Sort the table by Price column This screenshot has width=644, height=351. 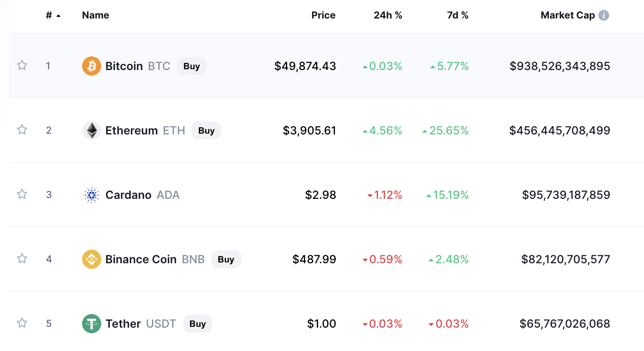click(323, 15)
